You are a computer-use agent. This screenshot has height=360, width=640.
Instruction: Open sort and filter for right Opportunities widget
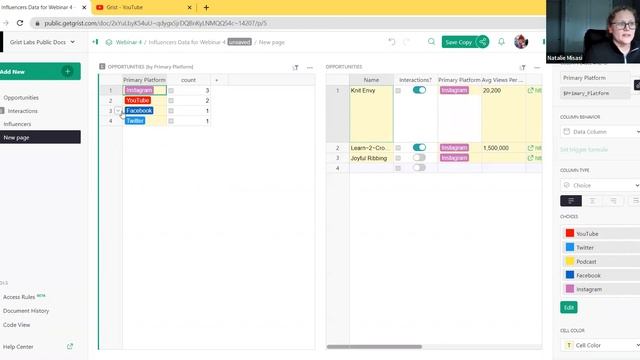point(522,67)
